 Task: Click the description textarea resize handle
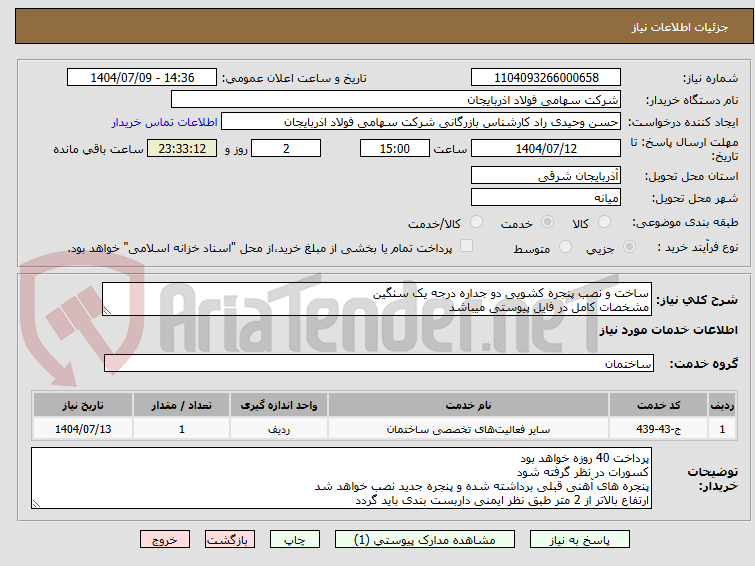pos(107,311)
